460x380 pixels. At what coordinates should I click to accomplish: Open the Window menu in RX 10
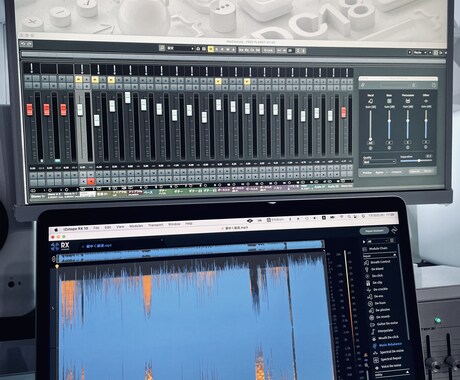[x=174, y=224]
